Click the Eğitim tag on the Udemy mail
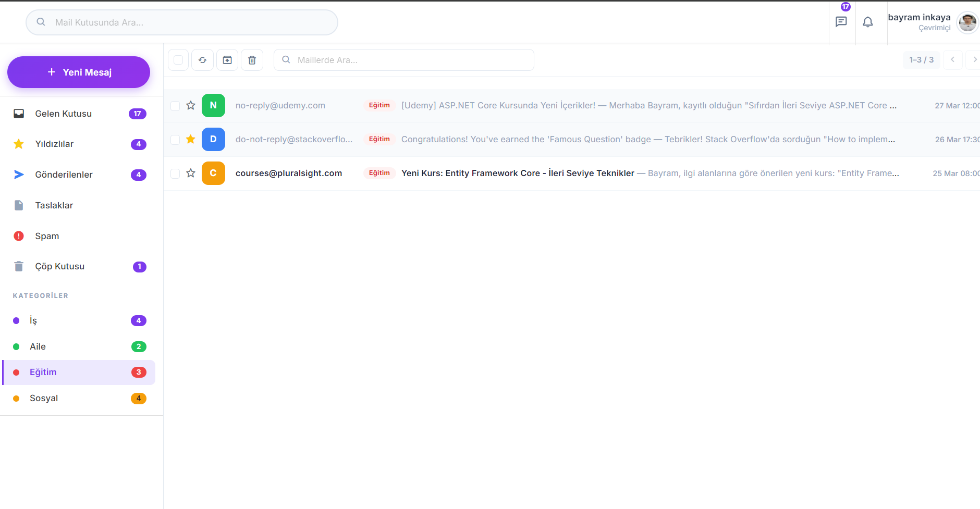Image resolution: width=980 pixels, height=509 pixels. 379,105
